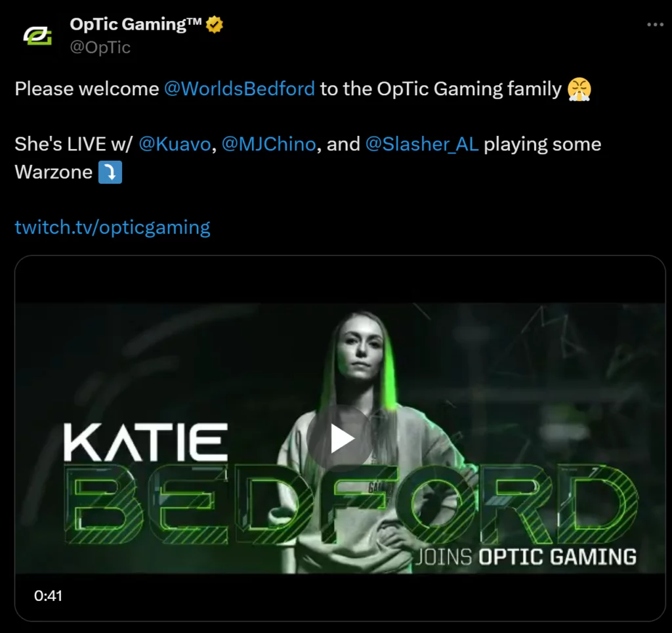Click the 0:41 video duration label

point(48,596)
